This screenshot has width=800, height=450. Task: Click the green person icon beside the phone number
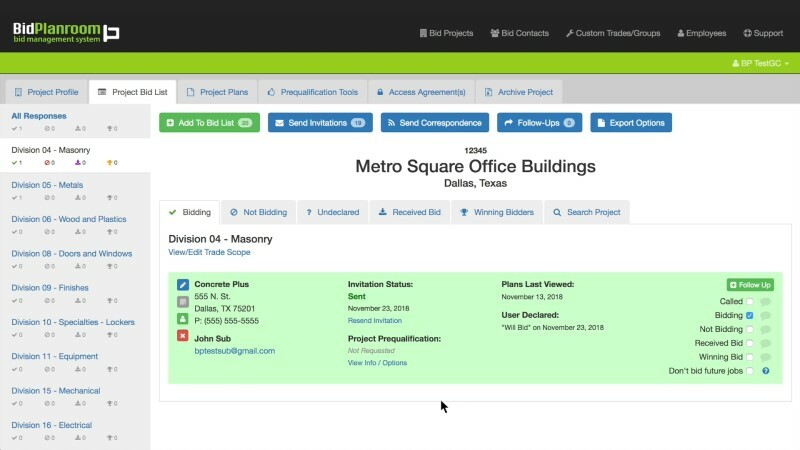(183, 319)
